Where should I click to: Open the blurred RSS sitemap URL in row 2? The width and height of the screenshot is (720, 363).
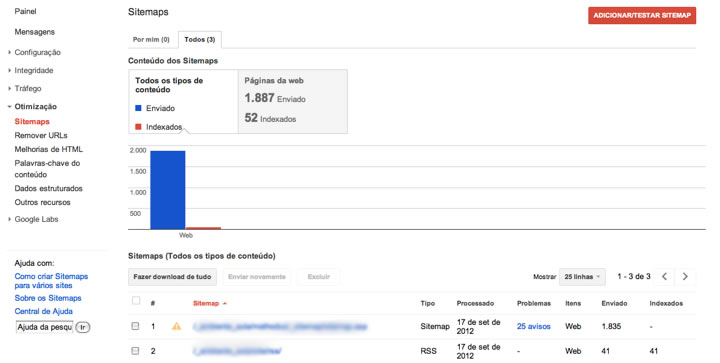[x=237, y=351]
